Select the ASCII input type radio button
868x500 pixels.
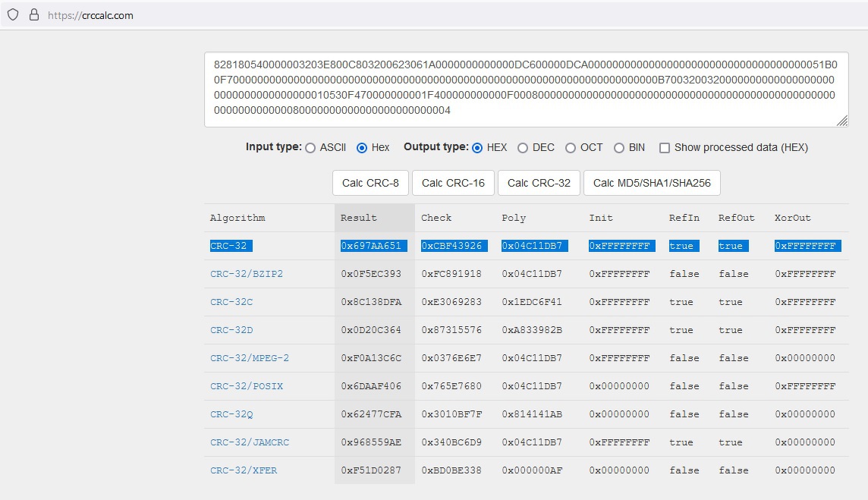[310, 148]
